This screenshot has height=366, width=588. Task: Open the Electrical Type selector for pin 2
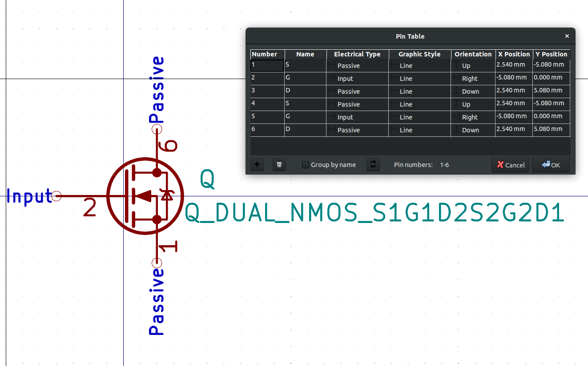tap(357, 78)
